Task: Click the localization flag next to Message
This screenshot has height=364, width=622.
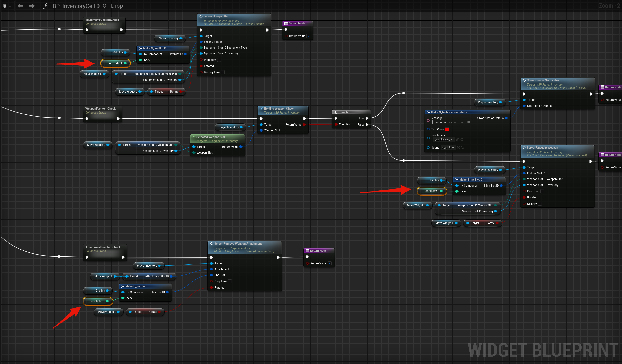Action: (x=468, y=122)
